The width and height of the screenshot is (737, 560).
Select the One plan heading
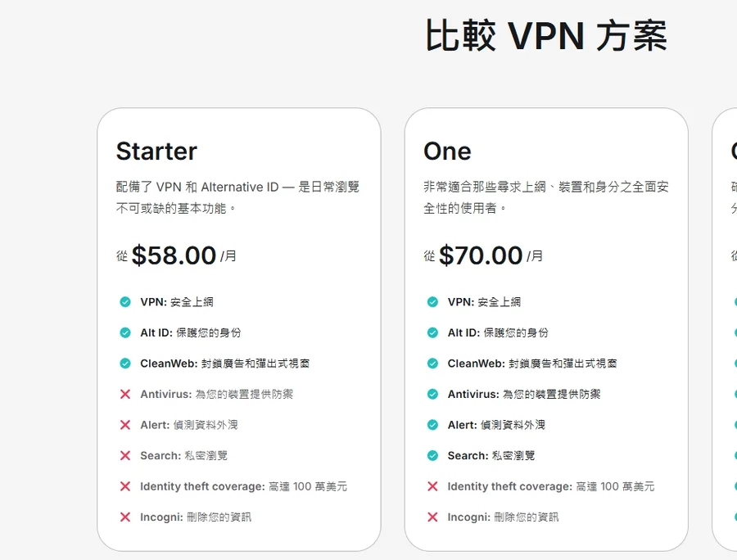click(447, 151)
